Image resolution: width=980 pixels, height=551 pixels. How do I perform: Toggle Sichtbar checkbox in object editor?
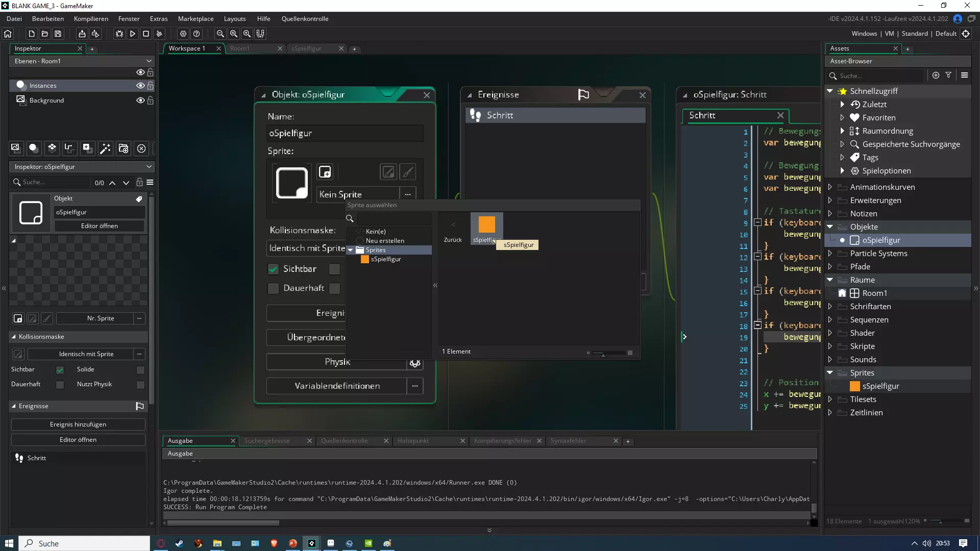tap(274, 269)
